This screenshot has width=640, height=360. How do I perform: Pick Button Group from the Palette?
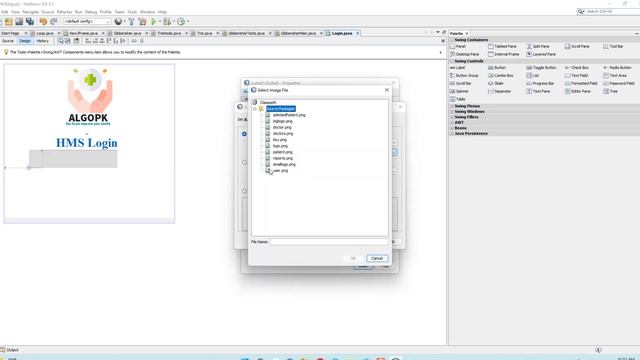pyautogui.click(x=464, y=76)
